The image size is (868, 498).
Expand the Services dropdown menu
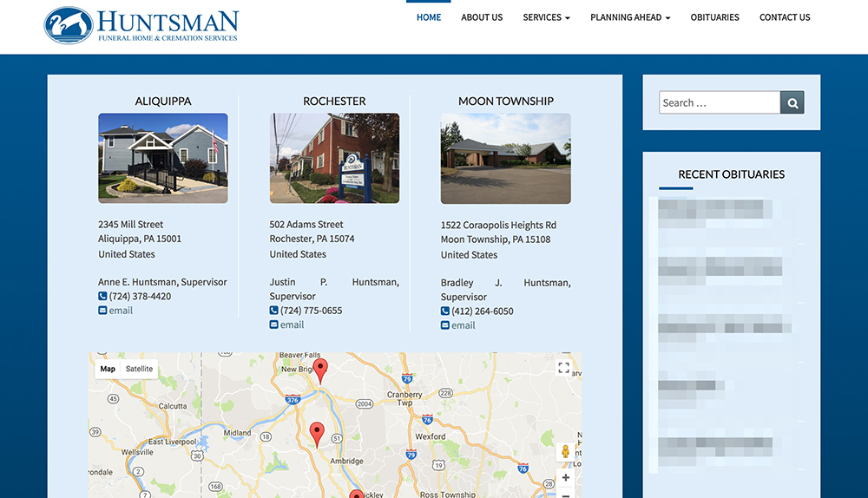pyautogui.click(x=546, y=17)
